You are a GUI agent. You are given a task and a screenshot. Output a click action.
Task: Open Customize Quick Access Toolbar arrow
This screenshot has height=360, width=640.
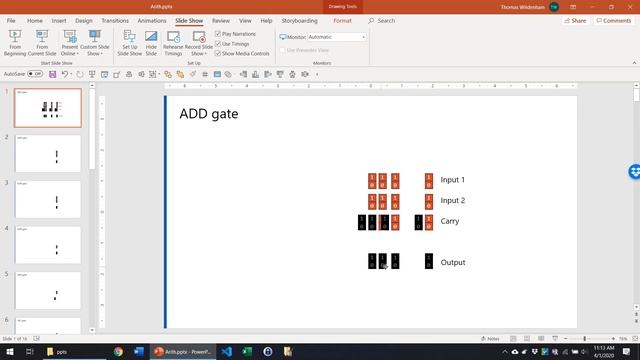(317, 74)
